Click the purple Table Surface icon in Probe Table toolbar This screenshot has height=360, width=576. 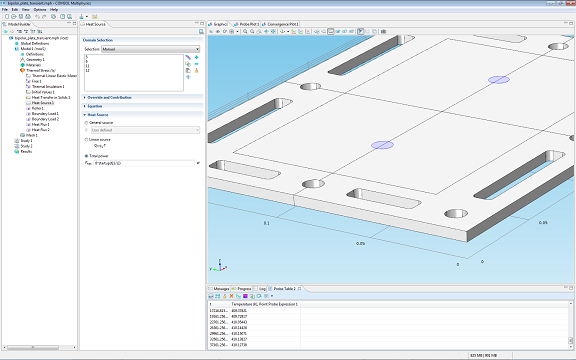click(245, 296)
